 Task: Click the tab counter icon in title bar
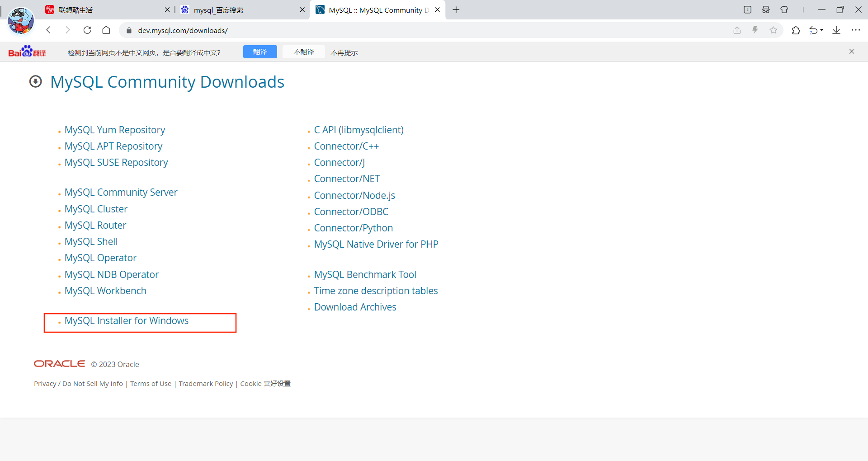(747, 9)
